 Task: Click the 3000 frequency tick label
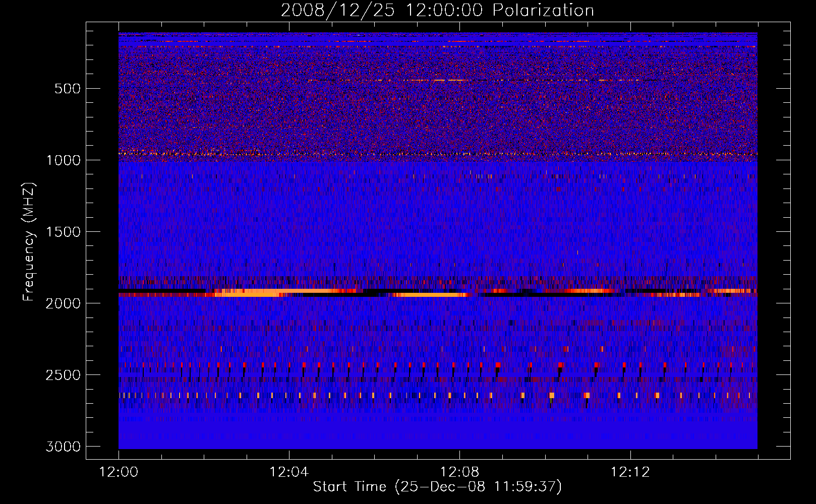point(63,447)
